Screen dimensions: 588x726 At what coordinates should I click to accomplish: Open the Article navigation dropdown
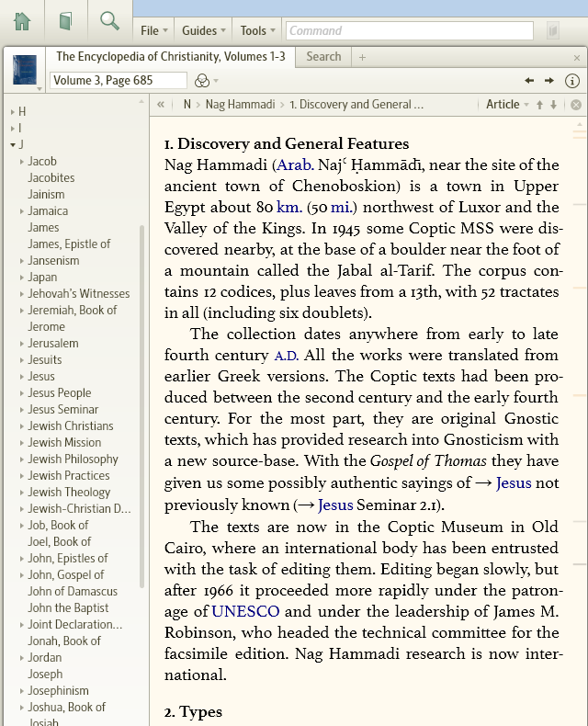507,105
